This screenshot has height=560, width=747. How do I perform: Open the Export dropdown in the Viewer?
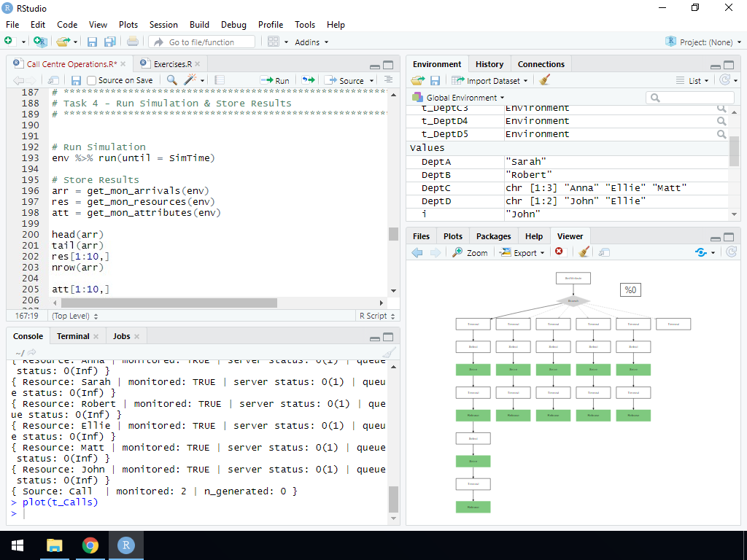[523, 252]
